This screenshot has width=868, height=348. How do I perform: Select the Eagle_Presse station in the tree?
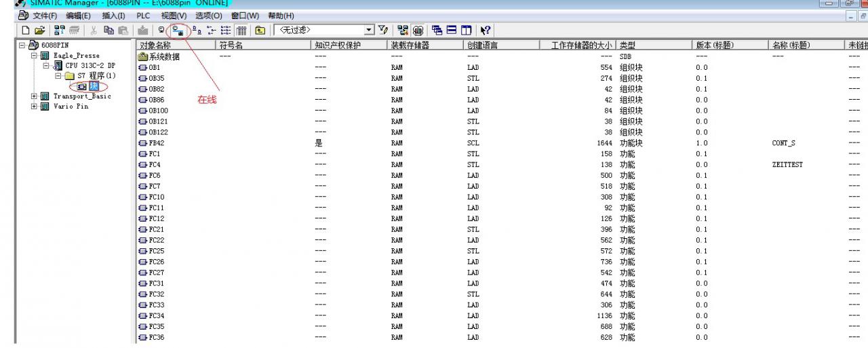[75, 56]
